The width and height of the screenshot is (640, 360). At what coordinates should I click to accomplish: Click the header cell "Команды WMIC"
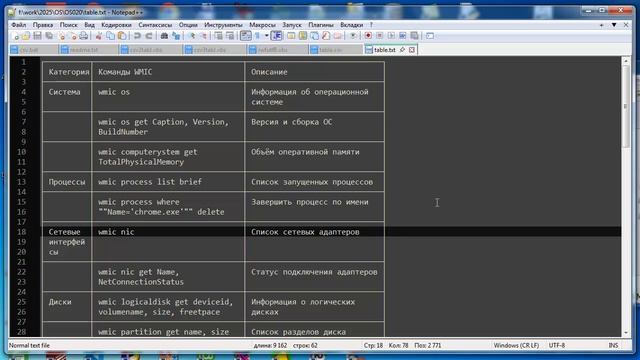[x=125, y=72]
